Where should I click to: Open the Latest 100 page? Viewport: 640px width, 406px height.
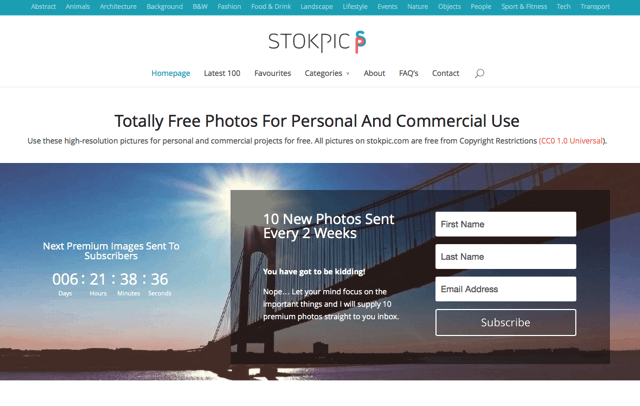(x=222, y=73)
